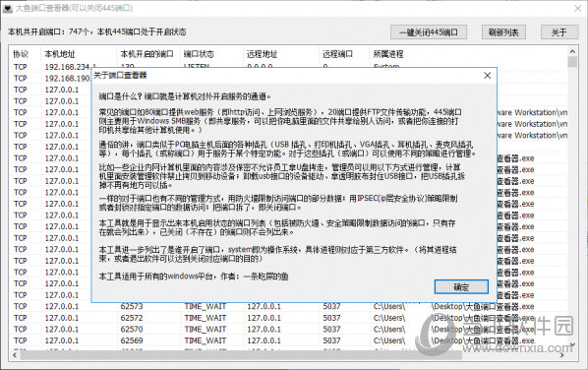Sort by the 远程端口 column header
This screenshot has height=370, width=588.
click(x=344, y=54)
